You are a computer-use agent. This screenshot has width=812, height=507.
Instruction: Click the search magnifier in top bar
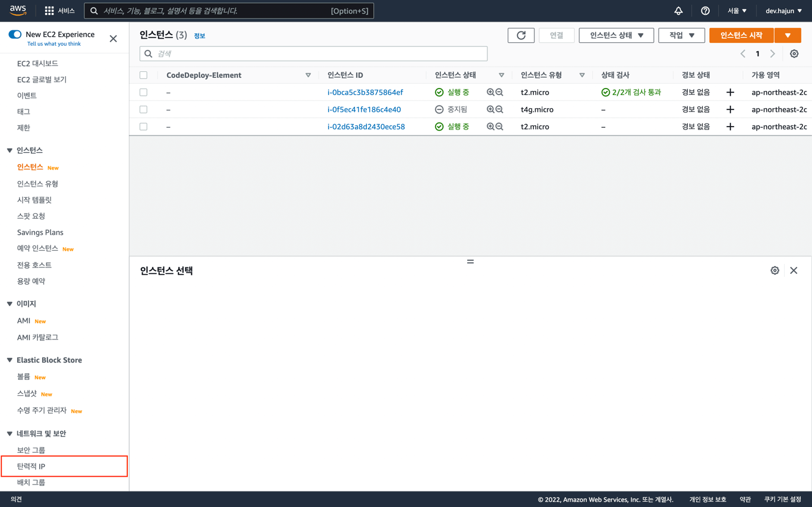click(x=94, y=11)
